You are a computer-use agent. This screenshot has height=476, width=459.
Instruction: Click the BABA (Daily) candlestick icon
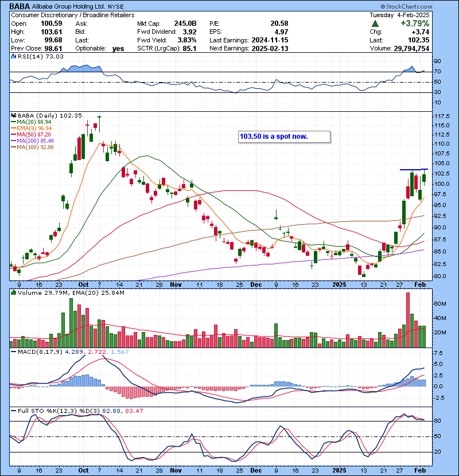pyautogui.click(x=13, y=115)
